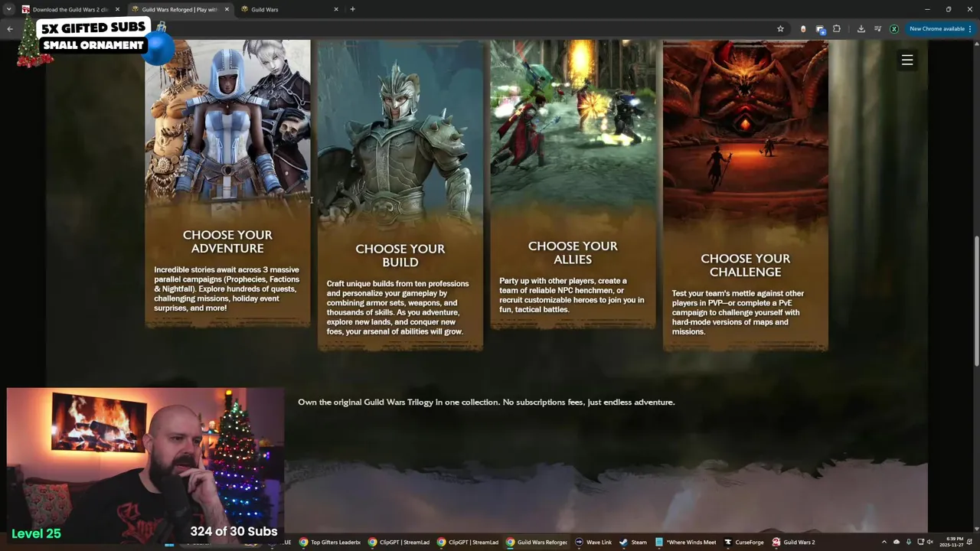
Task: Close the Download the Guild Wars 2 tab
Action: [x=117, y=9]
